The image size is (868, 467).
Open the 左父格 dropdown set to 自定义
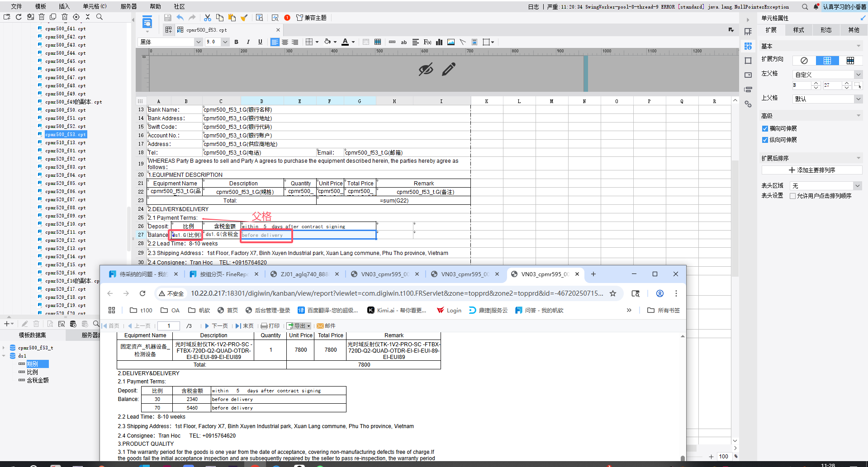pos(828,75)
